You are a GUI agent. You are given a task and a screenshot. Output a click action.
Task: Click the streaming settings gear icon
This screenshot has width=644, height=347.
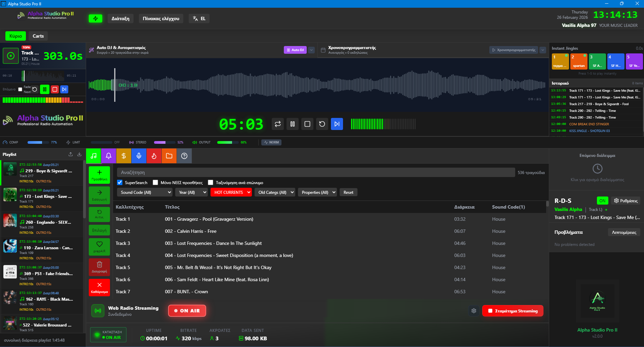point(473,311)
